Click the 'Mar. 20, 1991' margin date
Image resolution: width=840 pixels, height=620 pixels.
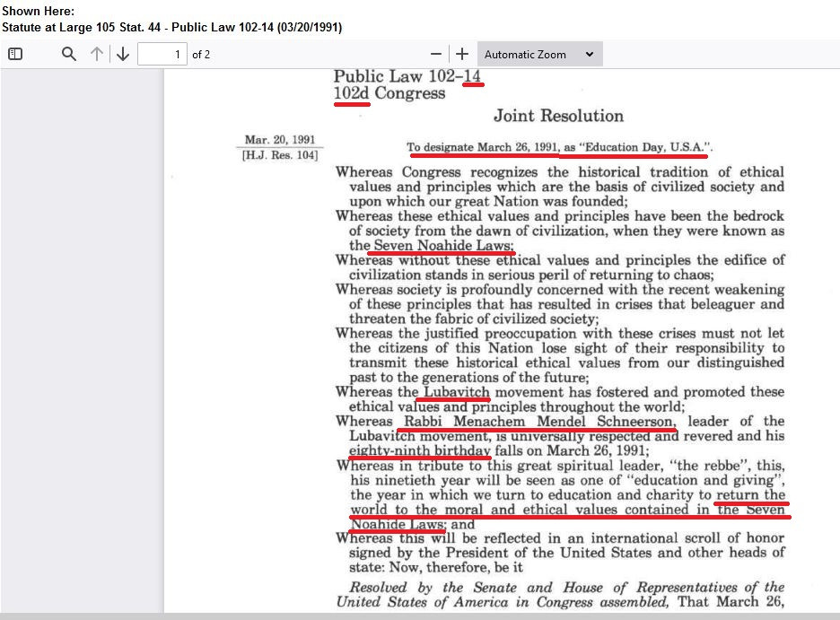[x=279, y=140]
